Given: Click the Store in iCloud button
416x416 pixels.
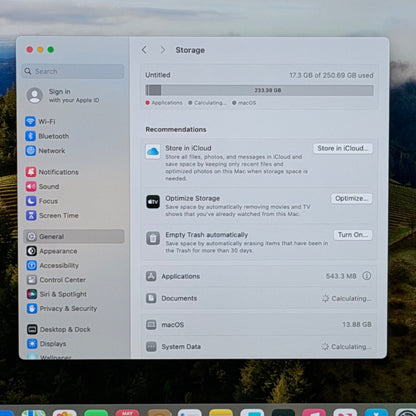Looking at the screenshot, I should (x=343, y=148).
